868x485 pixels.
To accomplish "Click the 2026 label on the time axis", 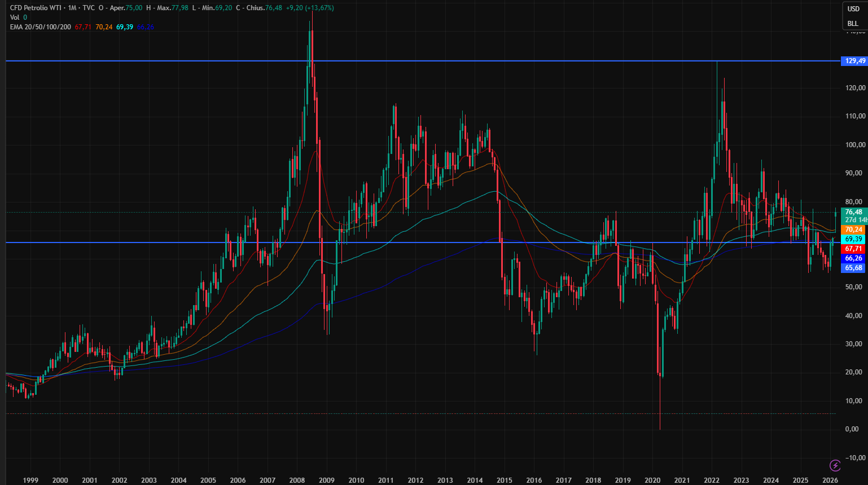I will tap(830, 480).
